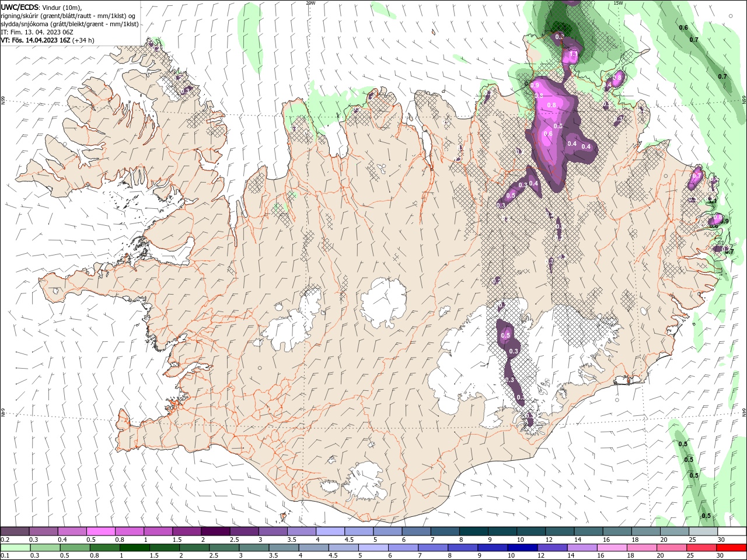
Task: Click the white 30 swatch in snow legend
Action: click(732, 531)
